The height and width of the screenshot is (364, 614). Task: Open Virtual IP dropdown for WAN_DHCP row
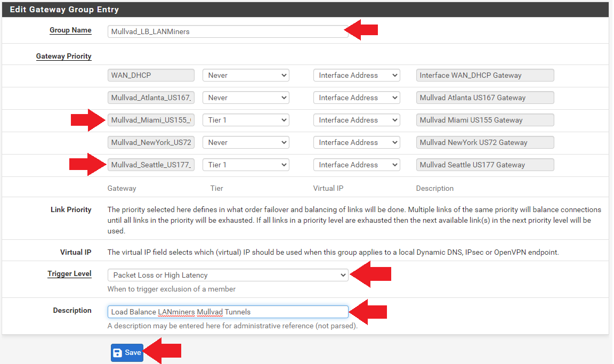(x=357, y=75)
